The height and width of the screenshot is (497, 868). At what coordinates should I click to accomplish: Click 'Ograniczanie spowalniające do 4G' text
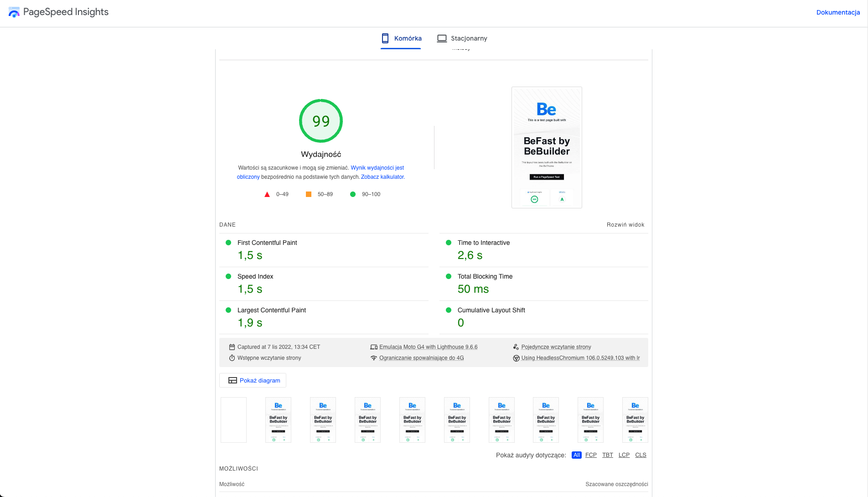[x=422, y=358]
